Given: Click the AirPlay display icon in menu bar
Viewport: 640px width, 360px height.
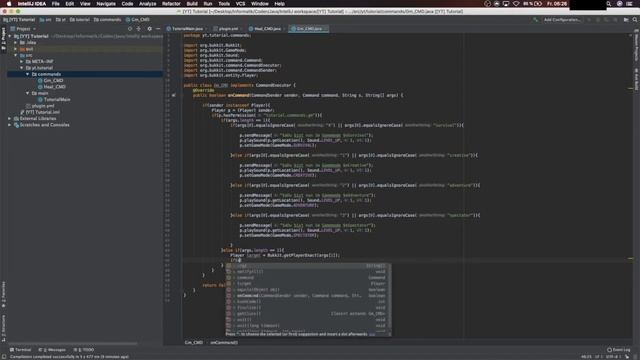Looking at the screenshot, I should coord(506,4).
